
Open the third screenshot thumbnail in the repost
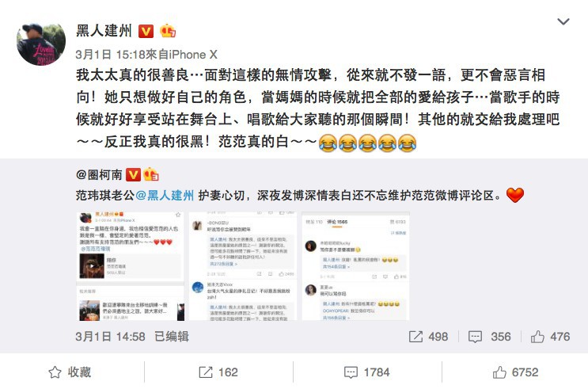pyautogui.click(x=355, y=266)
